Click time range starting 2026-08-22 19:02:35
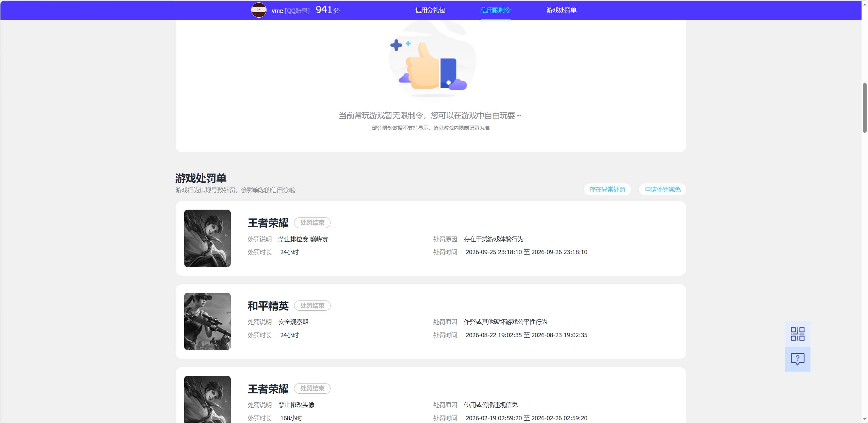The image size is (868, 423). coord(526,335)
